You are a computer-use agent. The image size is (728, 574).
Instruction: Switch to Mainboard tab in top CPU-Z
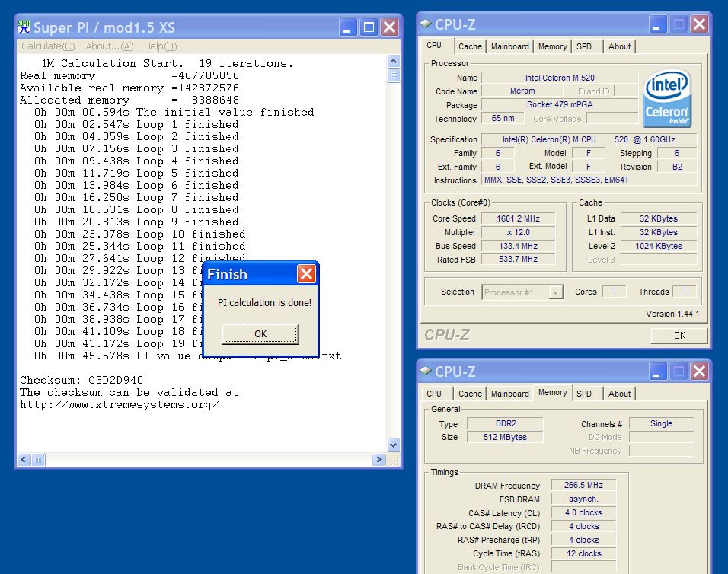pos(509,46)
